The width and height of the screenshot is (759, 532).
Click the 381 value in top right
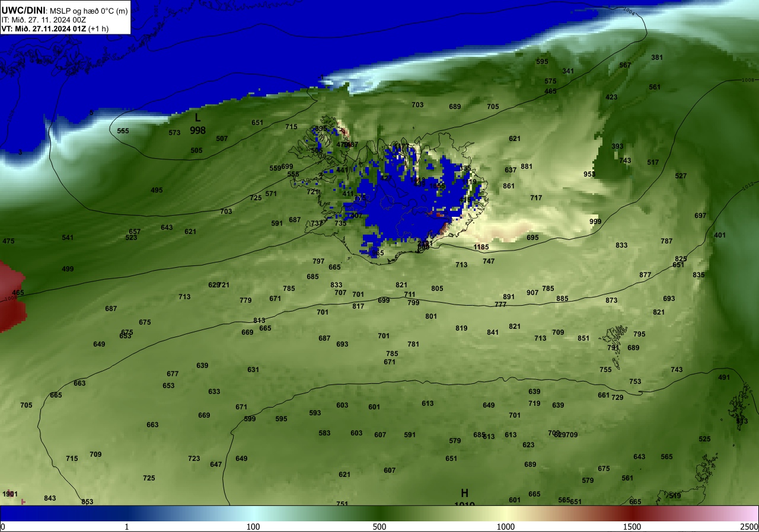pyautogui.click(x=657, y=57)
